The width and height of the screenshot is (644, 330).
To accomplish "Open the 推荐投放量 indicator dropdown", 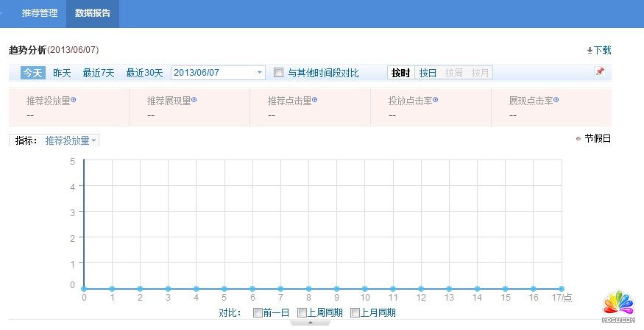I will point(93,140).
